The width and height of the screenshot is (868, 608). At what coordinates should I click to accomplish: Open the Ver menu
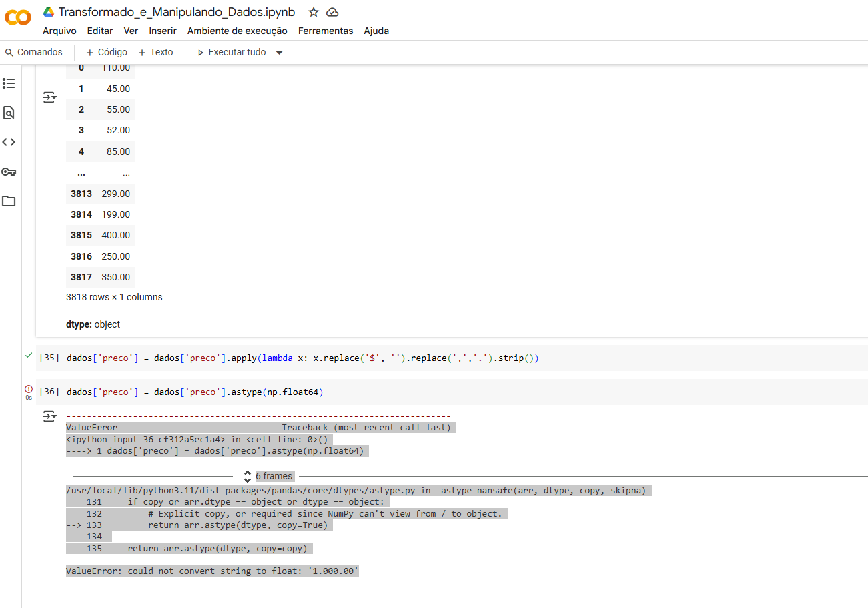(131, 31)
